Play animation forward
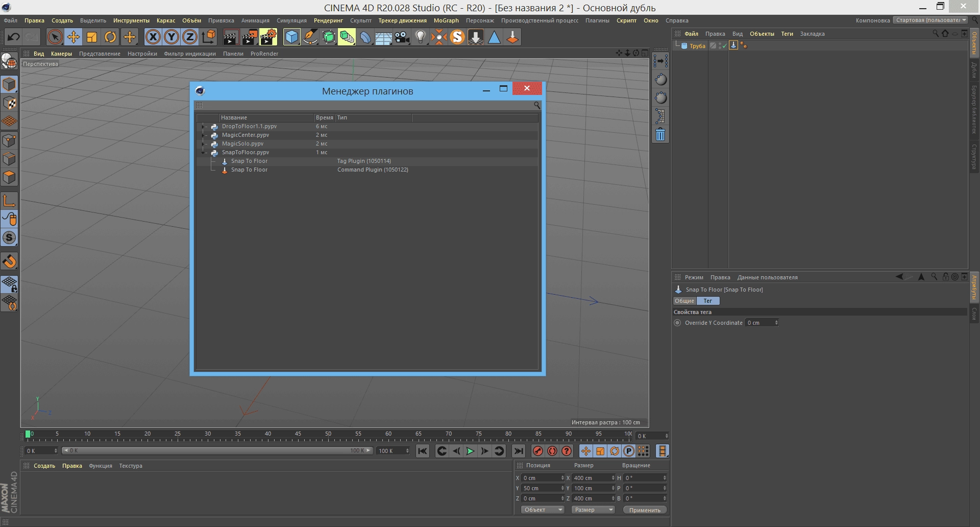 pyautogui.click(x=470, y=451)
